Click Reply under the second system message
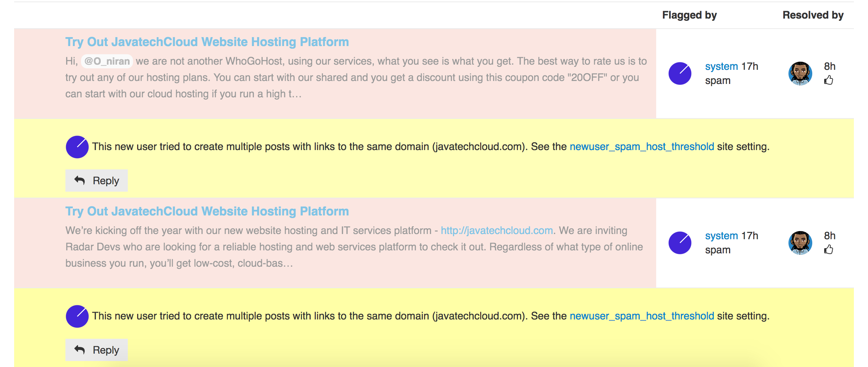Image resolution: width=868 pixels, height=367 pixels. click(97, 350)
